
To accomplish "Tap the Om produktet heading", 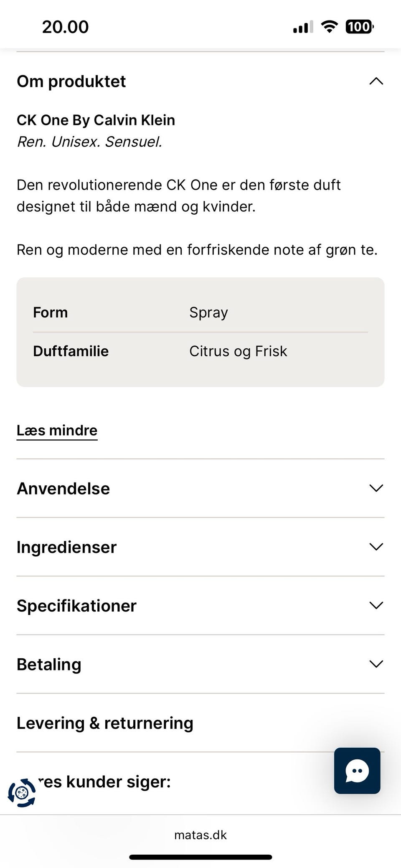I will pos(71,81).
